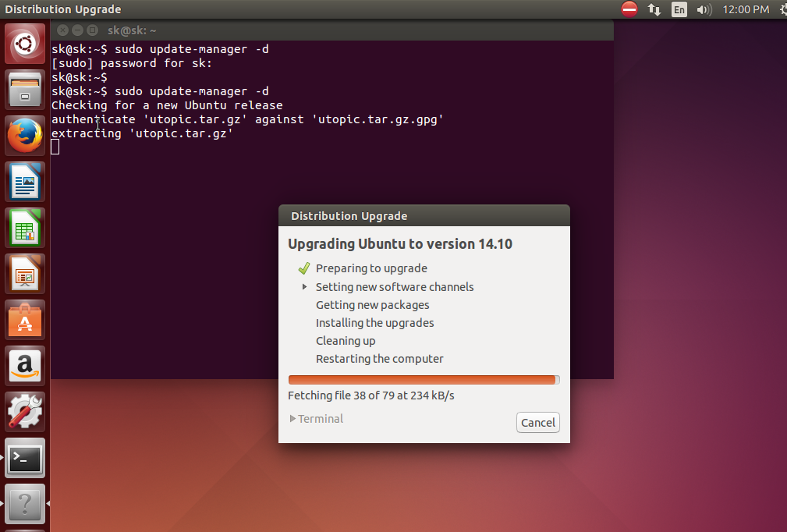The image size is (787, 532).
Task: Open the Ubuntu Dash launcher
Action: point(25,44)
